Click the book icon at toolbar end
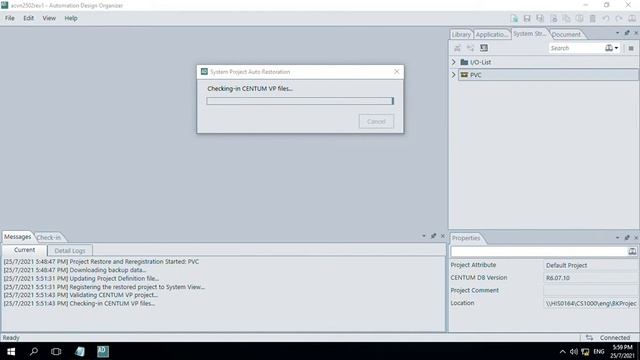The image size is (640, 360). click(632, 18)
